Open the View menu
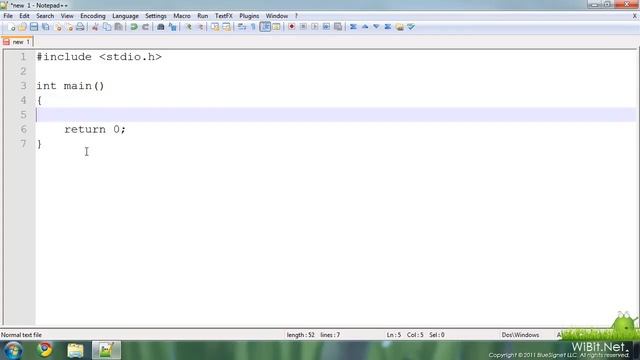Image resolution: width=640 pixels, height=360 pixels. point(67,16)
